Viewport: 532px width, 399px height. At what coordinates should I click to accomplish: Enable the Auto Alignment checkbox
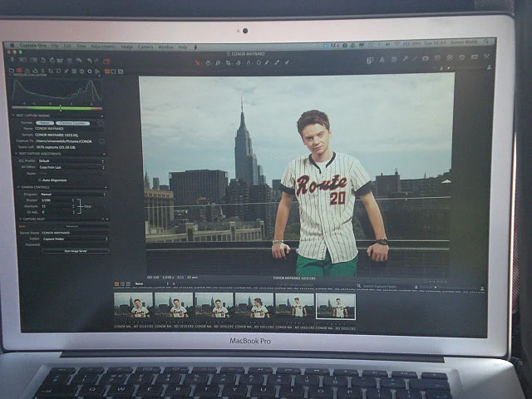point(40,180)
